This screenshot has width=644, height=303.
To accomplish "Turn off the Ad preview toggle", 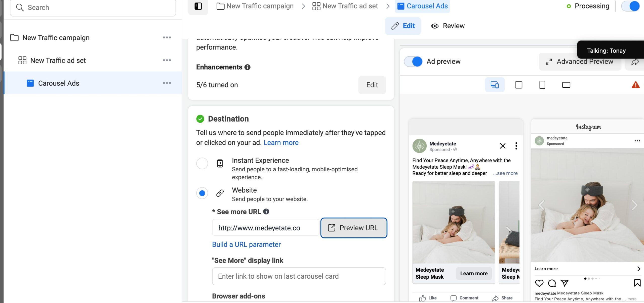I will pos(413,62).
